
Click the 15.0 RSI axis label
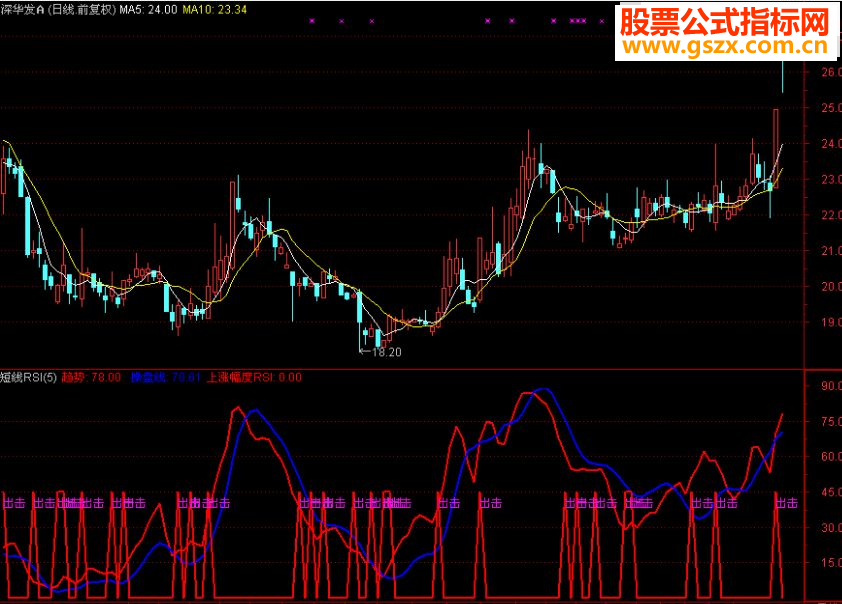[831, 563]
